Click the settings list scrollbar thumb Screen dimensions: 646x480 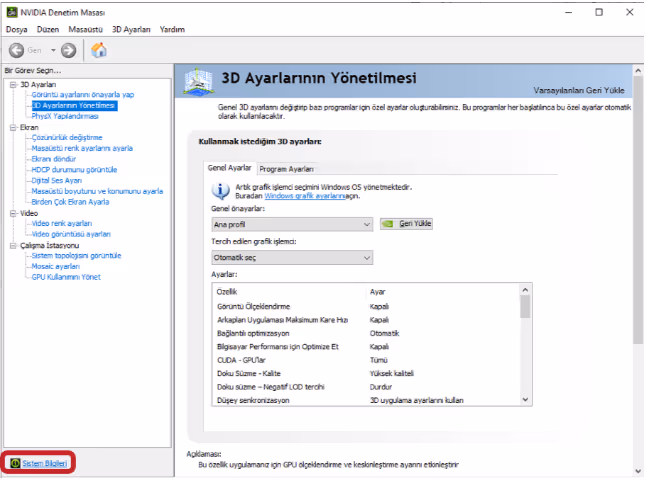(x=525, y=307)
